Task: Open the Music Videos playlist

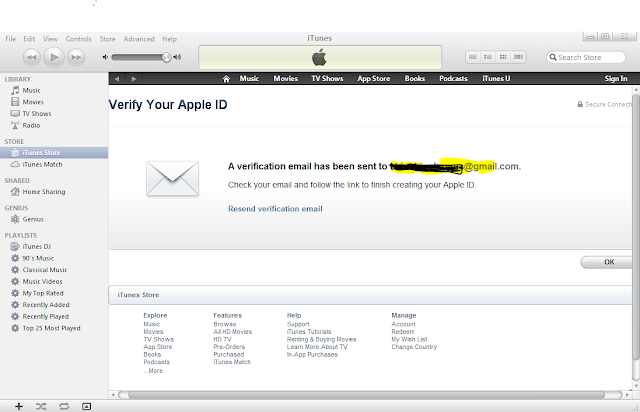Action: pyautogui.click(x=42, y=282)
